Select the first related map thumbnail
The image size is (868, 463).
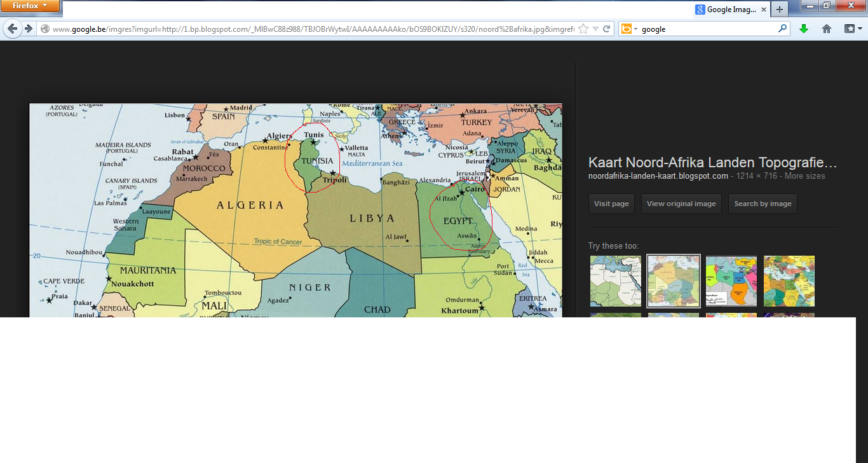pos(616,280)
